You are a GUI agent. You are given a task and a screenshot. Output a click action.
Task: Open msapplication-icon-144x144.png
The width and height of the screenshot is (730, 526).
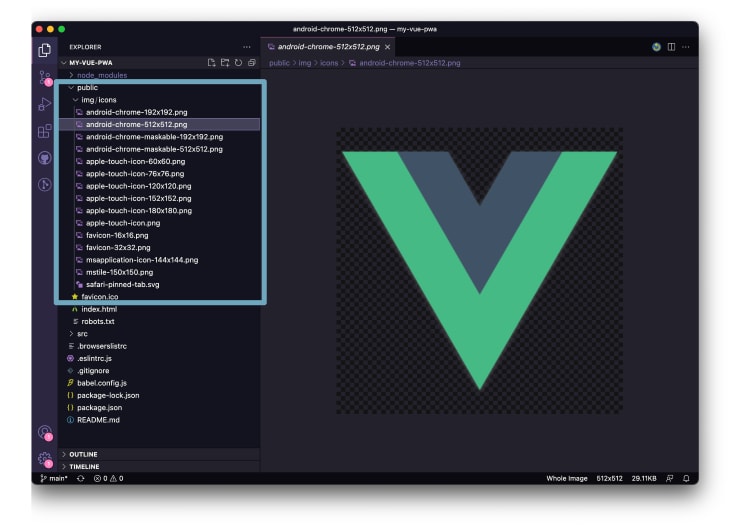click(x=160, y=260)
